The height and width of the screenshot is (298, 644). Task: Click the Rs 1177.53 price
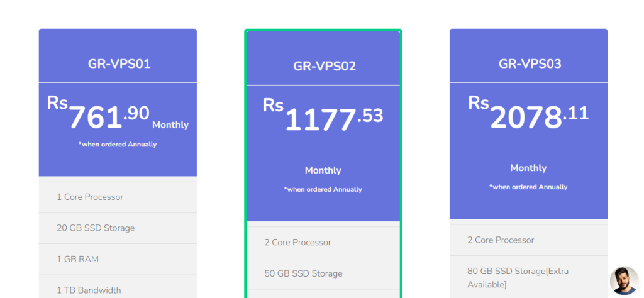click(x=323, y=117)
